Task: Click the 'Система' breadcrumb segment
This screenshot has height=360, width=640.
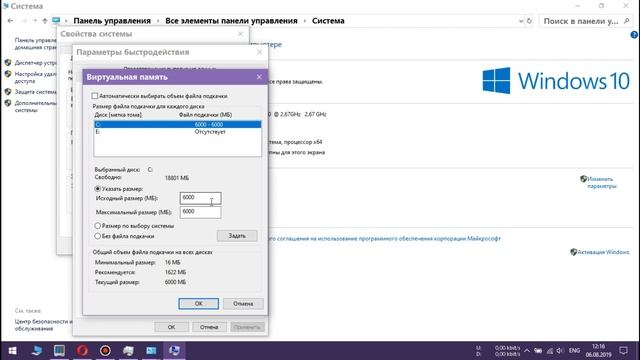Action: click(x=328, y=20)
